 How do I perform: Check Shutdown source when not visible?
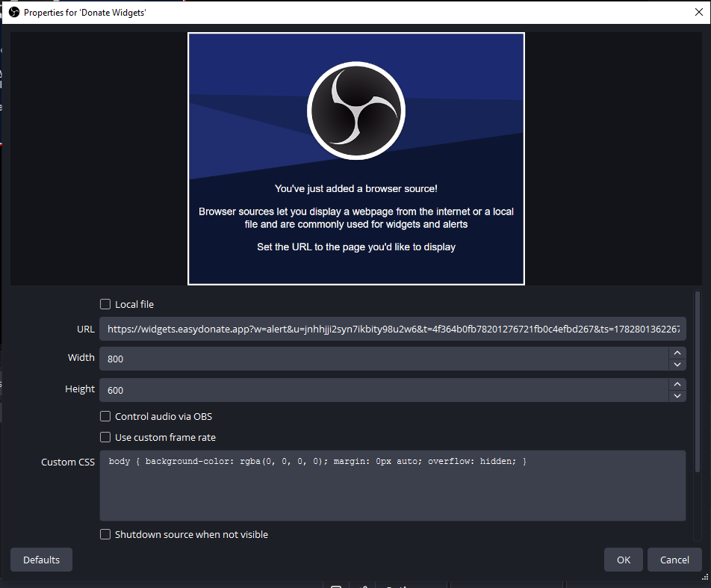coord(105,534)
